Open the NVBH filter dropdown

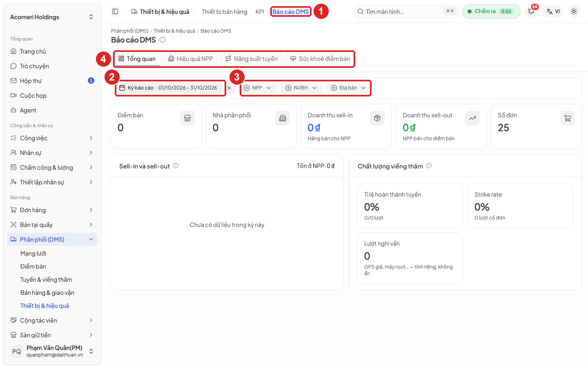pyautogui.click(x=301, y=88)
